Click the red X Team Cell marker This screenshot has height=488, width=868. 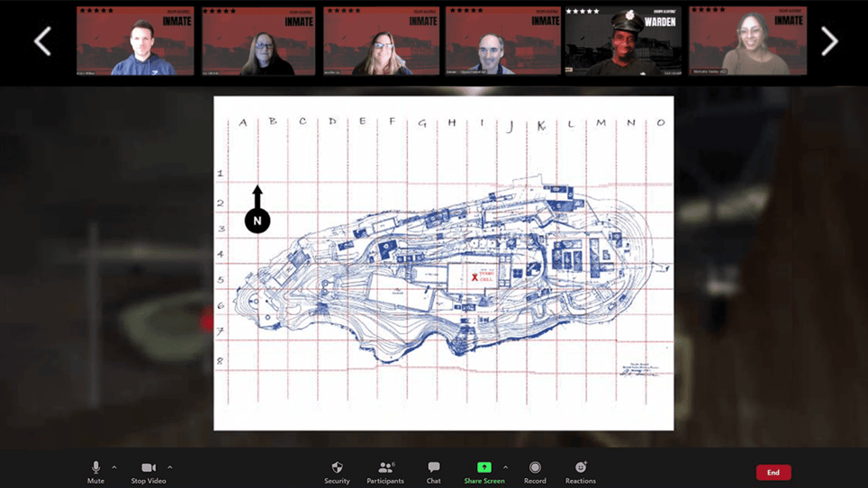pyautogui.click(x=475, y=277)
